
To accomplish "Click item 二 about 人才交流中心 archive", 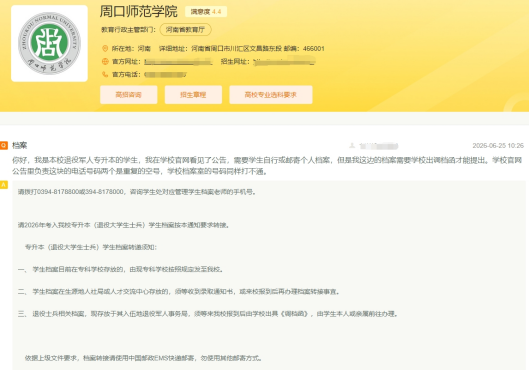I will (x=179, y=291).
